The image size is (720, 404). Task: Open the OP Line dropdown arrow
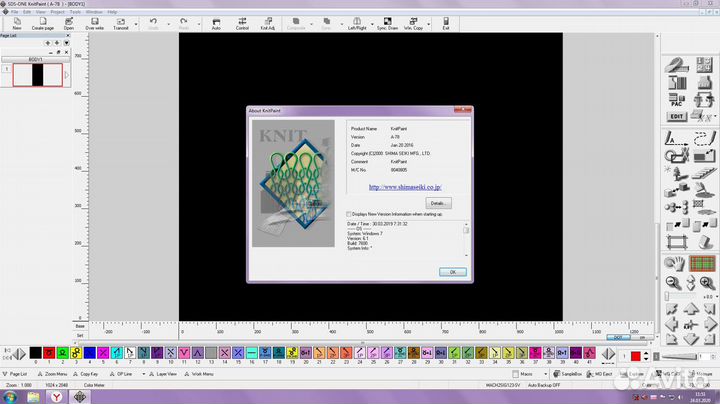pos(143,374)
